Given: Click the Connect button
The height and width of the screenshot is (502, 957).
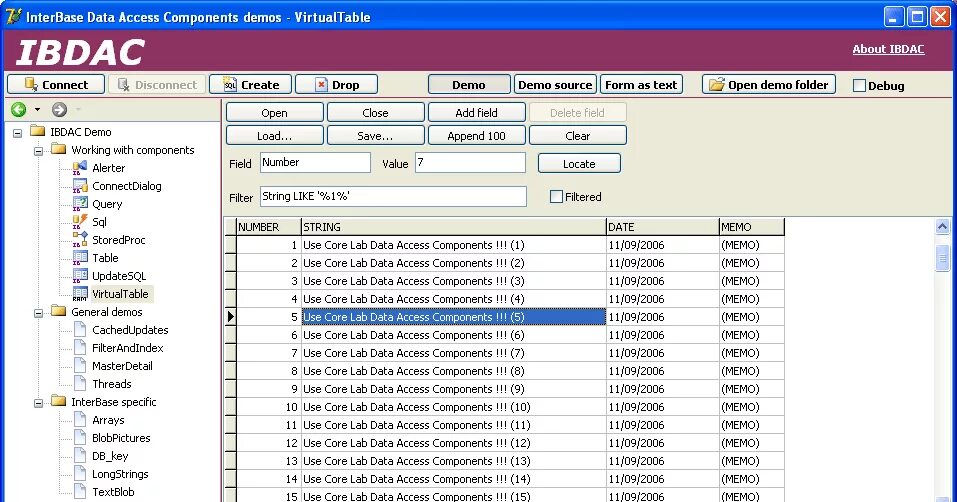Looking at the screenshot, I should click(x=56, y=84).
